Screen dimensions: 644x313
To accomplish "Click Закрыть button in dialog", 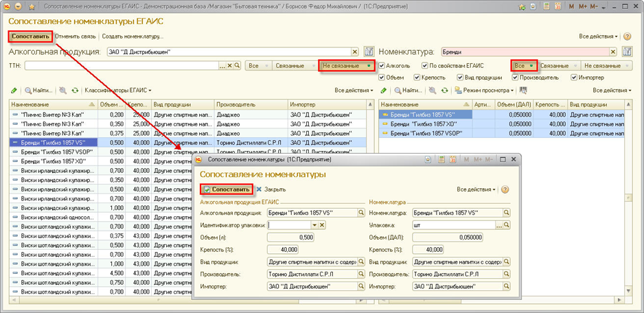I will (271, 189).
